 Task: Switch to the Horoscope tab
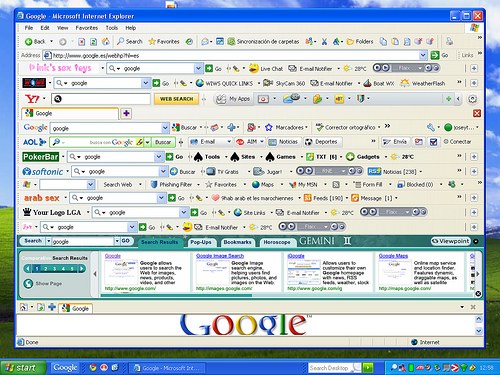coord(277,242)
